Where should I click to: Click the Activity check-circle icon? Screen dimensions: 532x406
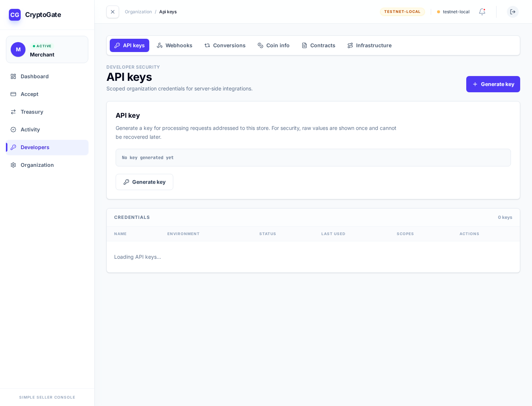click(13, 130)
